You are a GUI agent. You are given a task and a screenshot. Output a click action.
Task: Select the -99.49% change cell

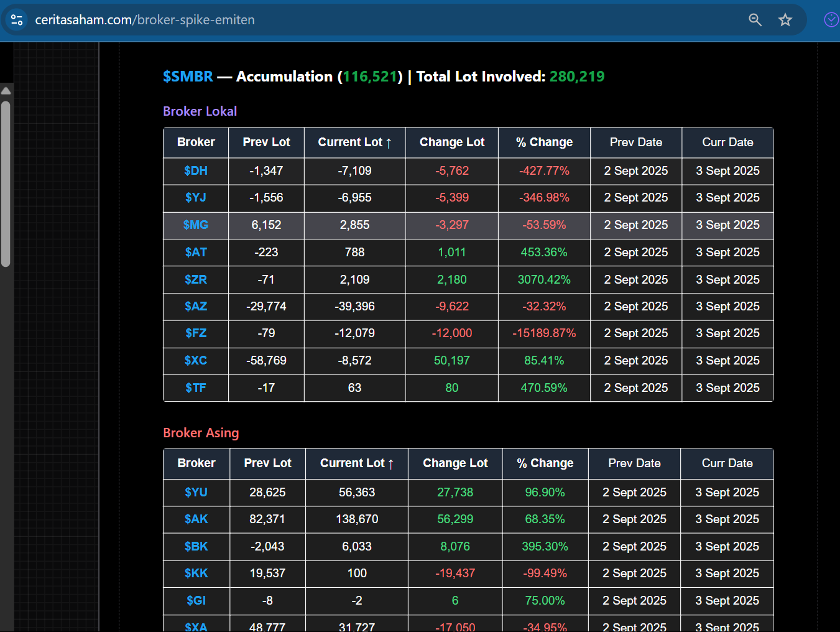tap(545, 574)
